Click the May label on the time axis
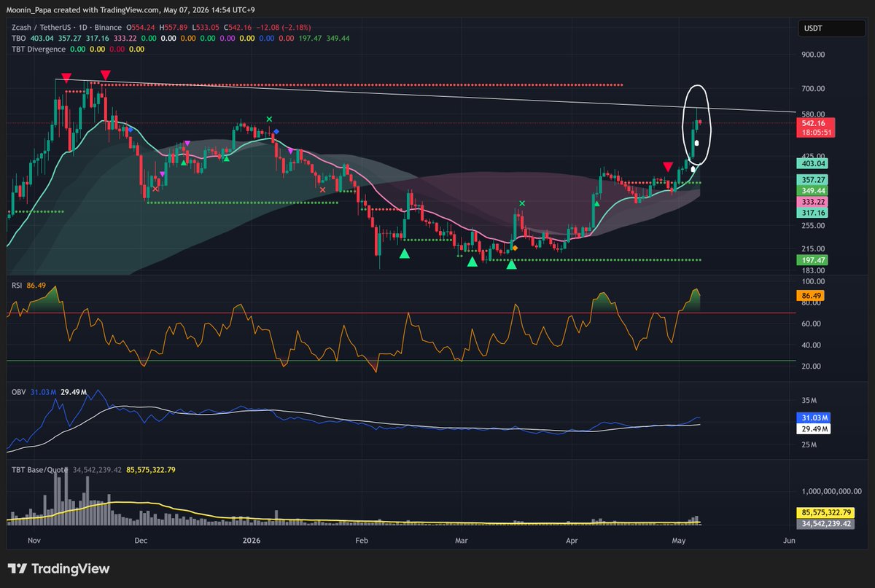Image resolution: width=875 pixels, height=588 pixels. (x=679, y=541)
